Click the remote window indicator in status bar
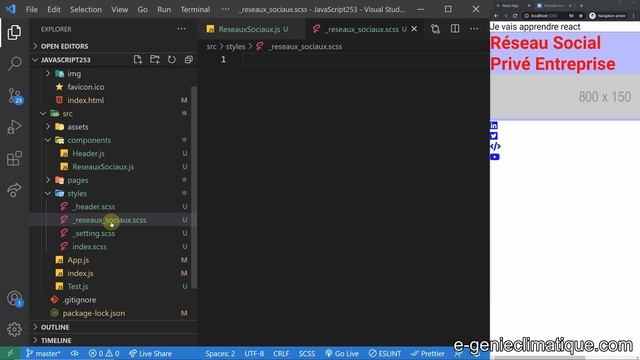The height and width of the screenshot is (360, 640). pyautogui.click(x=10, y=353)
